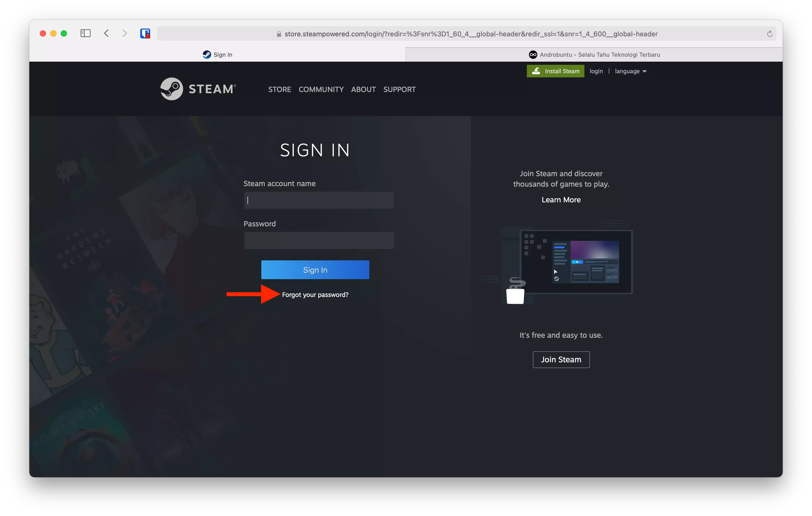Open the SUPPORT page
Screen dimensions: 812x516
coord(399,89)
